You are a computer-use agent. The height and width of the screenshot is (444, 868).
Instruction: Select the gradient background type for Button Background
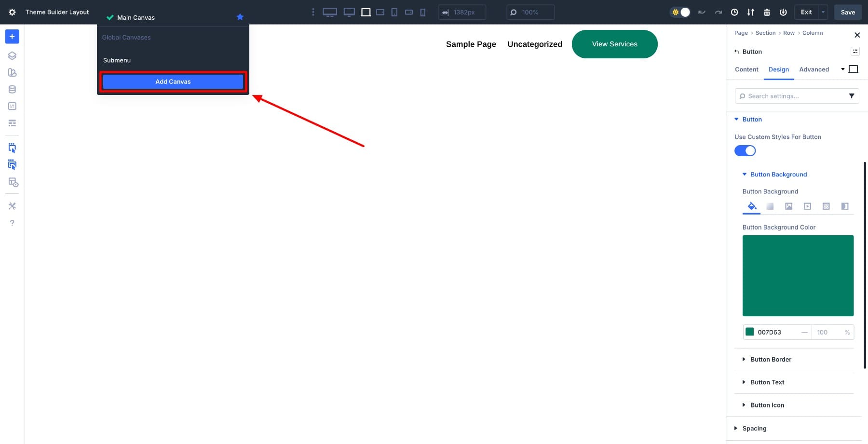770,206
